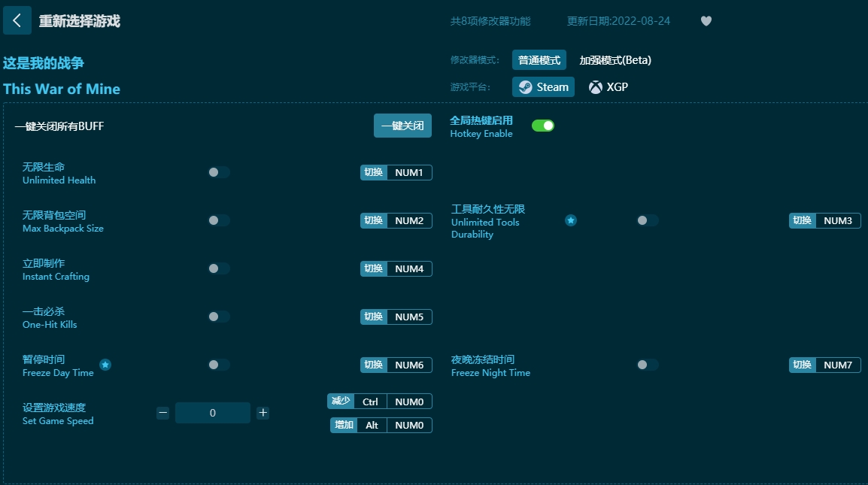Toggle Unlimited Tools Durability switch
868x485 pixels.
[x=648, y=220]
